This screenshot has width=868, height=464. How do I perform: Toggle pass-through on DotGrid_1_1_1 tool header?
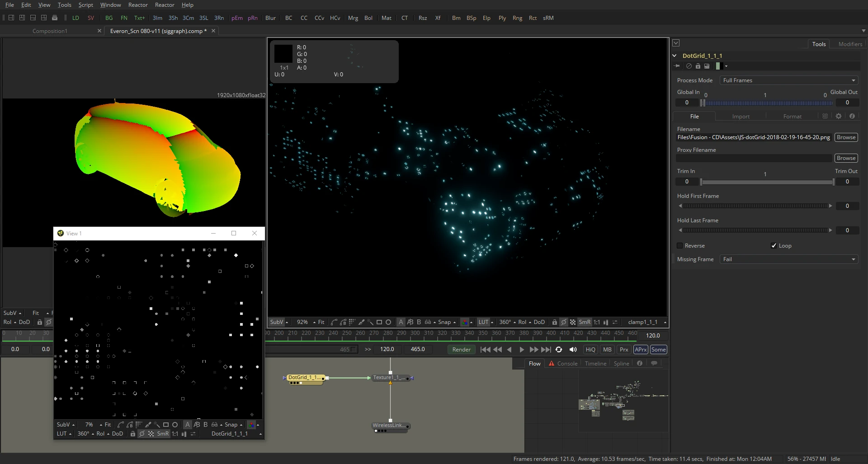689,66
